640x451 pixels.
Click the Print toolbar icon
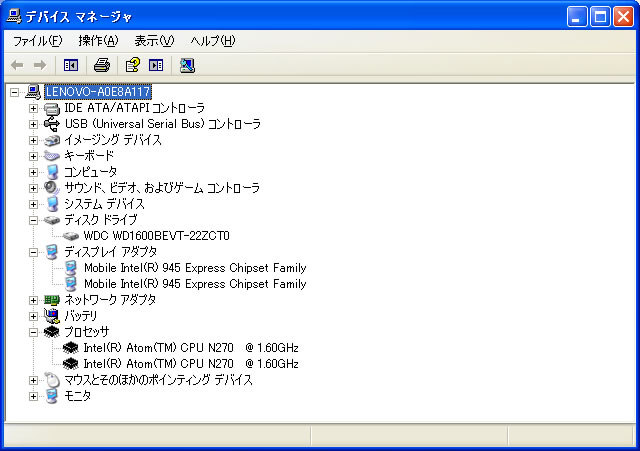tap(102, 65)
